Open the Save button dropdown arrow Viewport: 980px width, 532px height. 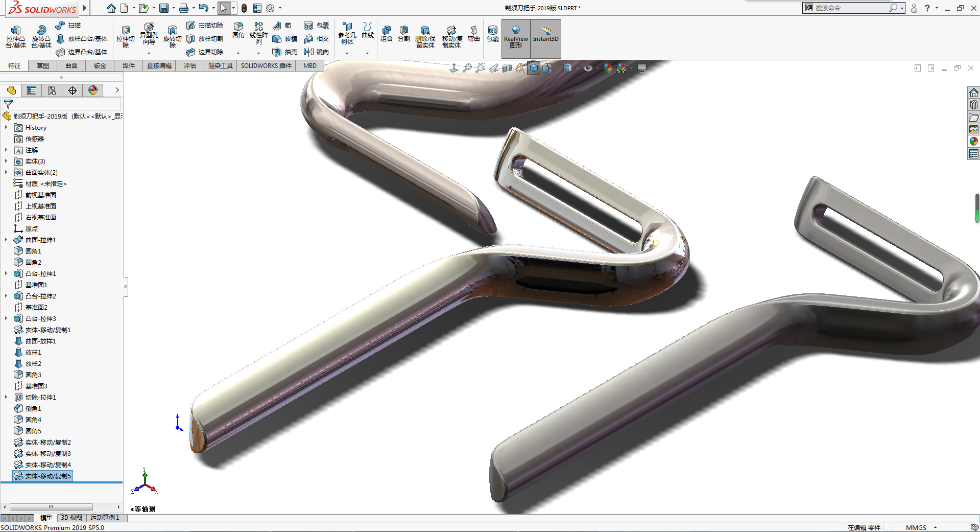click(174, 8)
